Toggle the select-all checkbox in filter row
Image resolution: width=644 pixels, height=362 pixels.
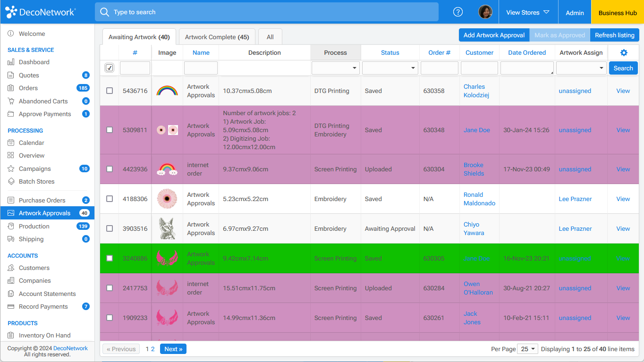pos(110,68)
